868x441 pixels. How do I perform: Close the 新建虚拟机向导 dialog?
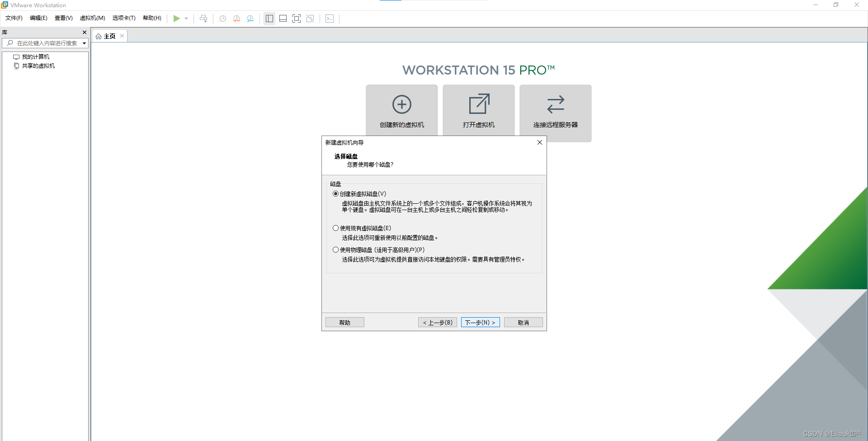[539, 142]
